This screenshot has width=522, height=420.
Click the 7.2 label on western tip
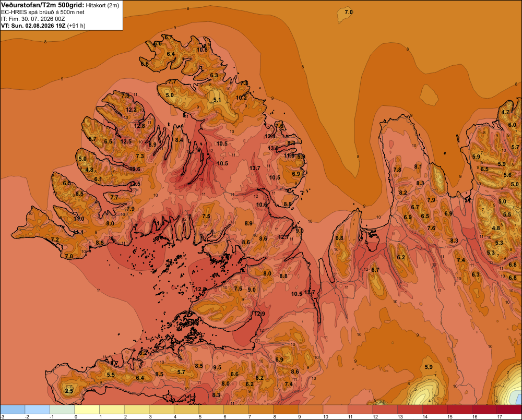[x=55, y=239]
